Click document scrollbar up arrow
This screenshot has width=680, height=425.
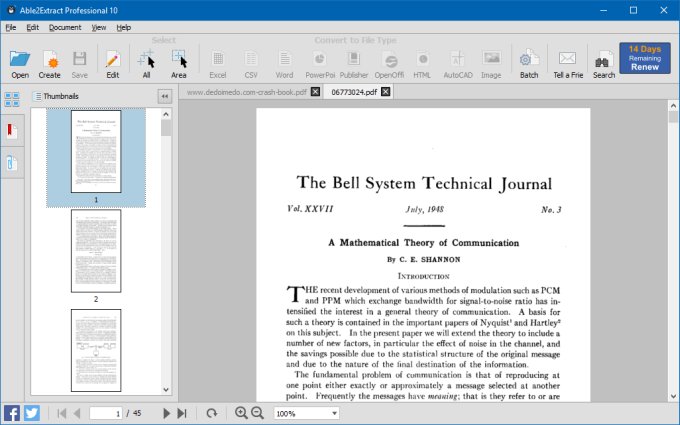click(673, 105)
